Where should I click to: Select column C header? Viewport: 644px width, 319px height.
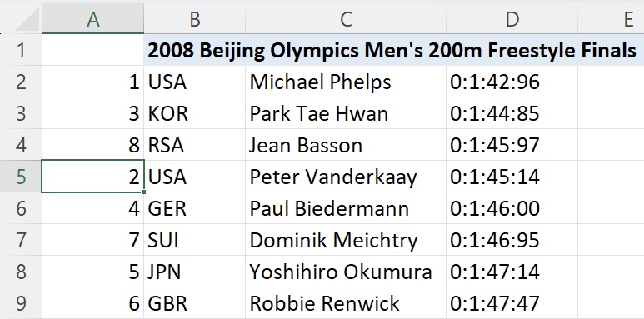click(346, 19)
